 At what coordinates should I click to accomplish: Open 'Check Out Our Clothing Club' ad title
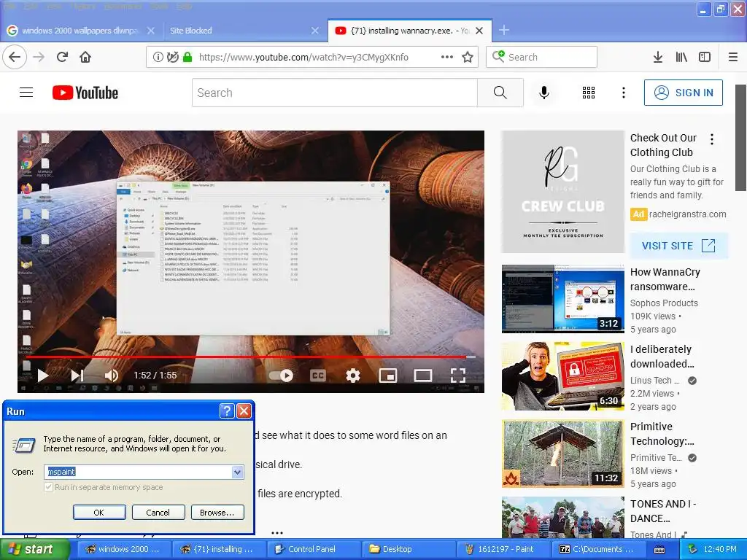coord(663,145)
